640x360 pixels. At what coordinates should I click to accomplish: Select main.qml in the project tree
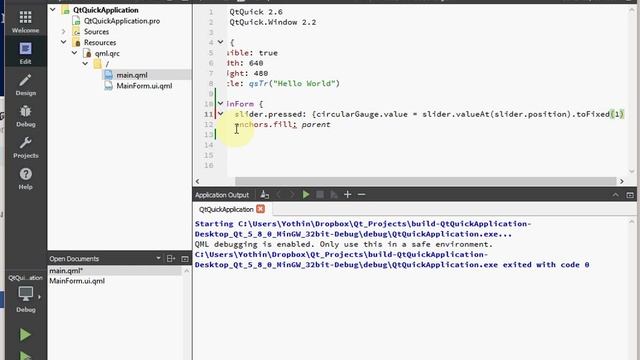(131, 75)
